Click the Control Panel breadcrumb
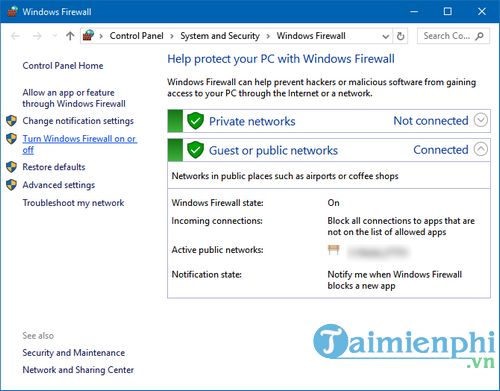Image resolution: width=500 pixels, height=391 pixels. pos(136,36)
